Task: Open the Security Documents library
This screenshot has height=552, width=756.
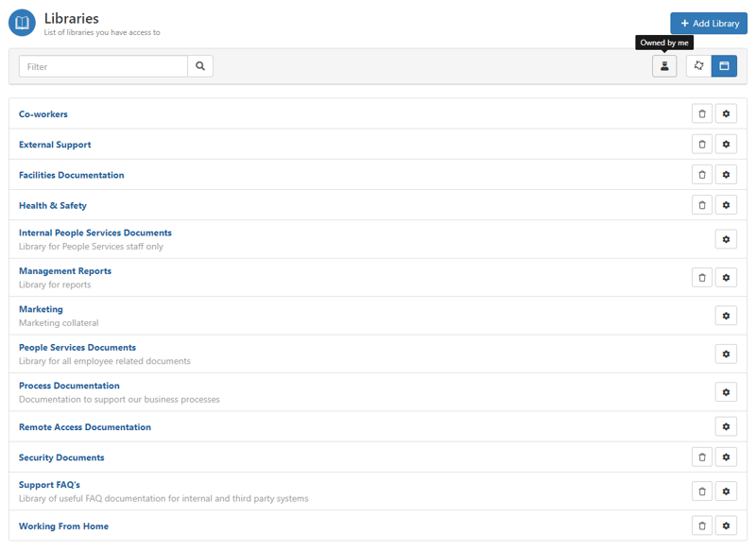Action: click(x=61, y=457)
